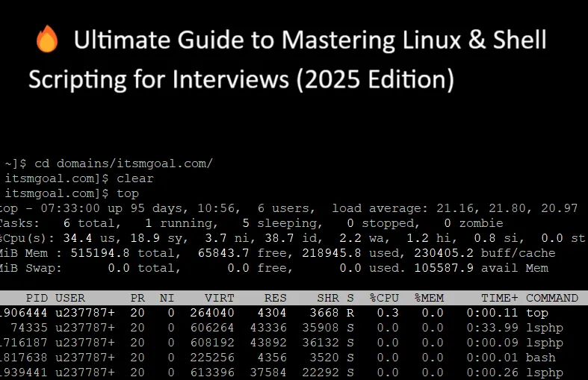Click the TIME+ value 0:33.99
This screenshot has height=380, width=588.
(x=492, y=328)
